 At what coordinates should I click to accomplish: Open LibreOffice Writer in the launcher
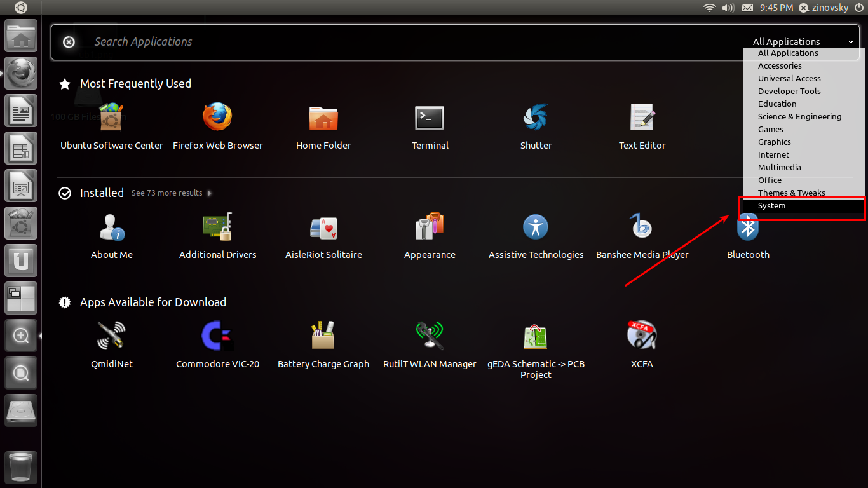coord(21,111)
